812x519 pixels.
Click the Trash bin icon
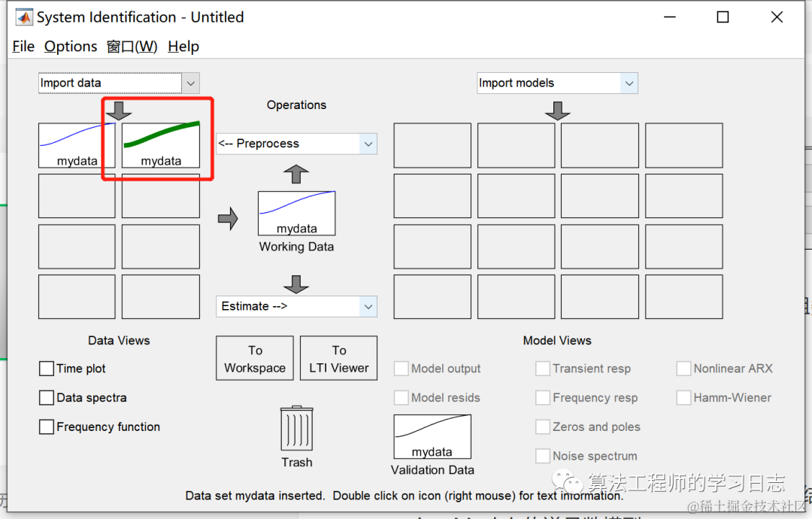click(x=297, y=428)
